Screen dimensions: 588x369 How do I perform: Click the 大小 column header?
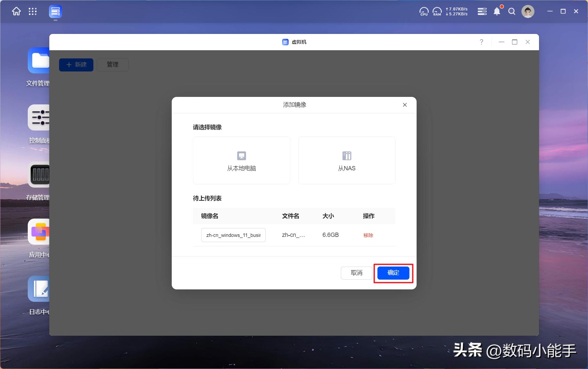[x=328, y=216]
